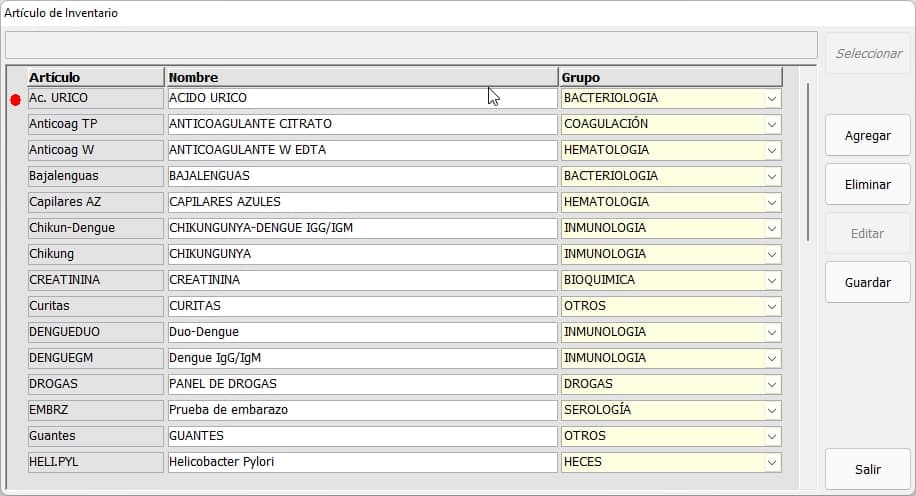The height and width of the screenshot is (496, 916).
Task: Click the Guantes article cell
Action: click(x=96, y=436)
